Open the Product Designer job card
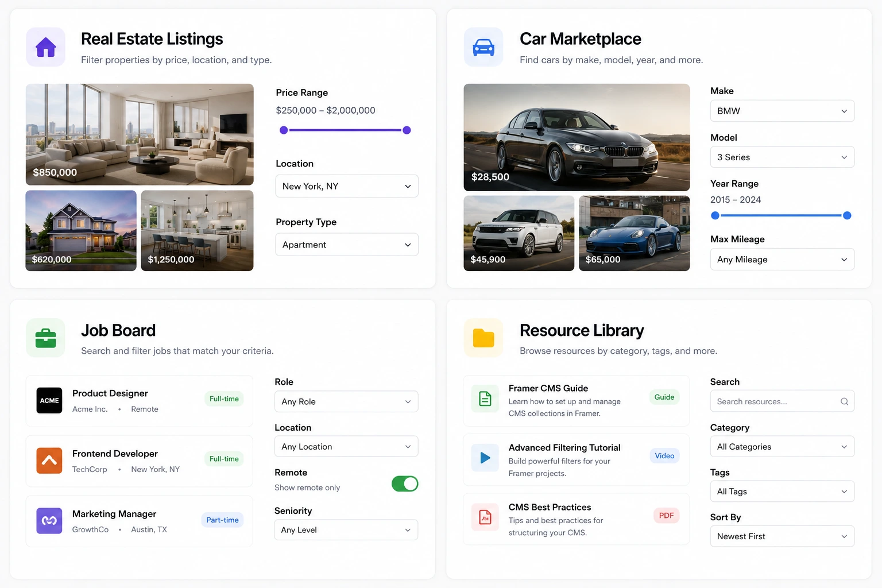This screenshot has height=588, width=882. (x=140, y=401)
